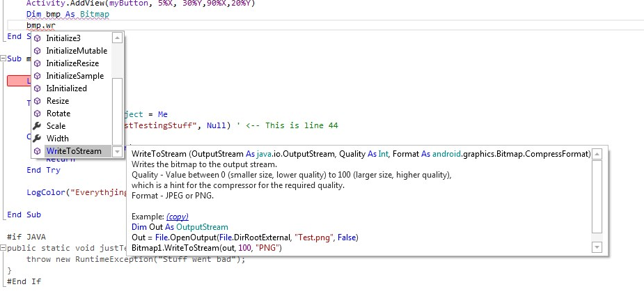
Task: Pick Rotate method suggestion
Action: [x=58, y=114]
